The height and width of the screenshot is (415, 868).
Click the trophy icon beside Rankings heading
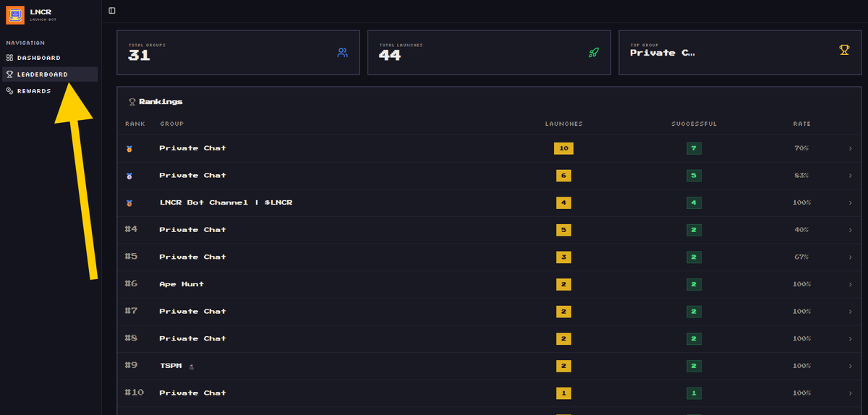coord(132,102)
